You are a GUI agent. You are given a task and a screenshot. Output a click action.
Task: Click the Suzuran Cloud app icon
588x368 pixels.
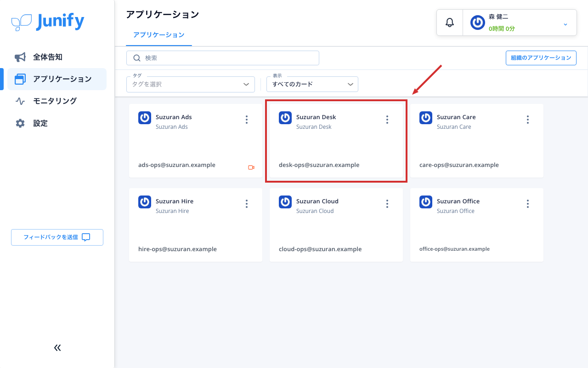285,202
